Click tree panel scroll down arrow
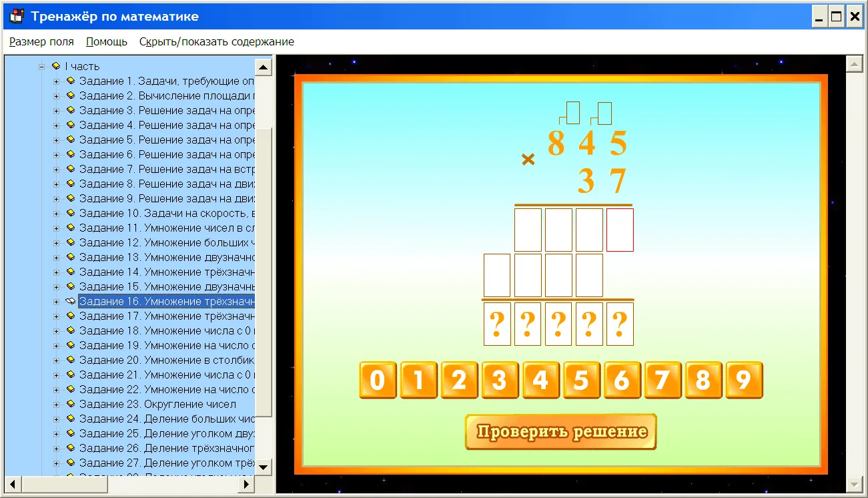This screenshot has height=498, width=868. point(264,467)
